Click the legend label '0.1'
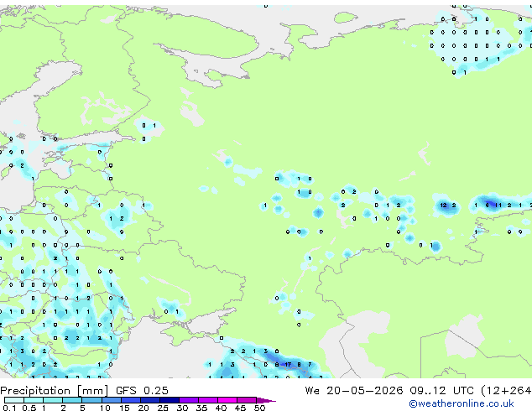Image resolution: width=532 pixels, height=411 pixels. point(9,408)
